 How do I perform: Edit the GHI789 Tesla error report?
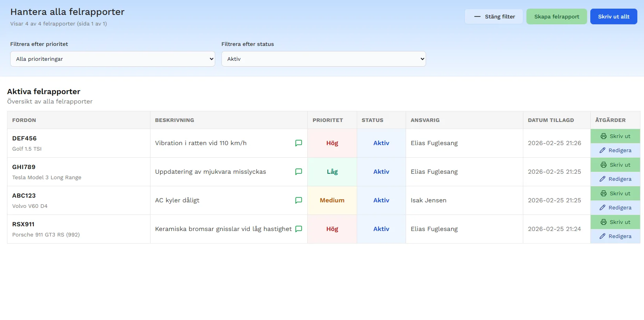(x=615, y=179)
